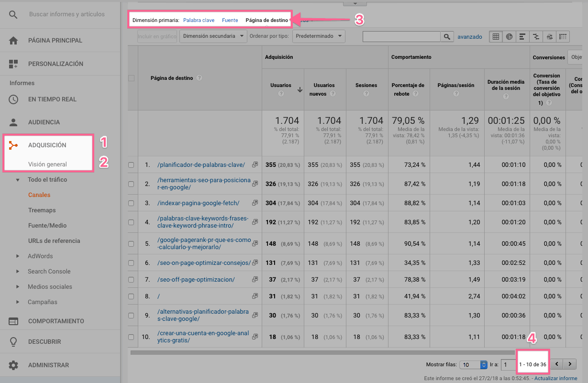Image resolution: width=588 pixels, height=383 pixels.
Task: Check the box for /planificador-de-palabras-clave/ row
Action: tap(131, 165)
